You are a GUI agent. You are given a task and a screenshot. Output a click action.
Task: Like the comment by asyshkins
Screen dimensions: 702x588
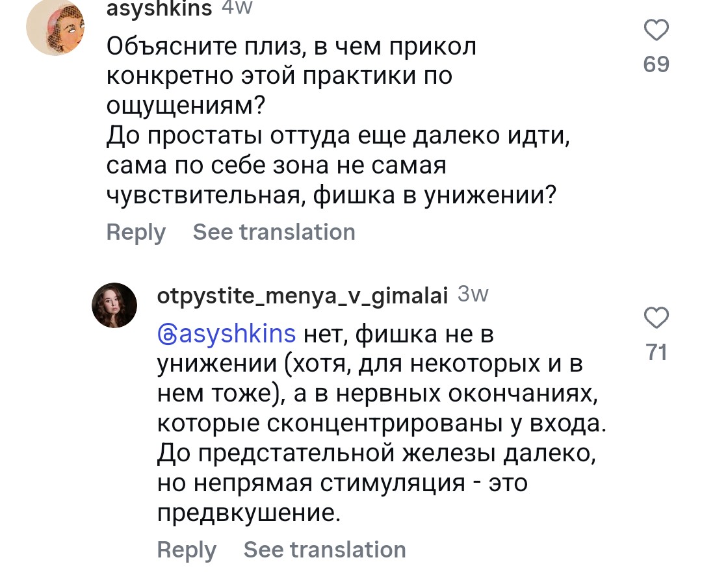click(656, 30)
